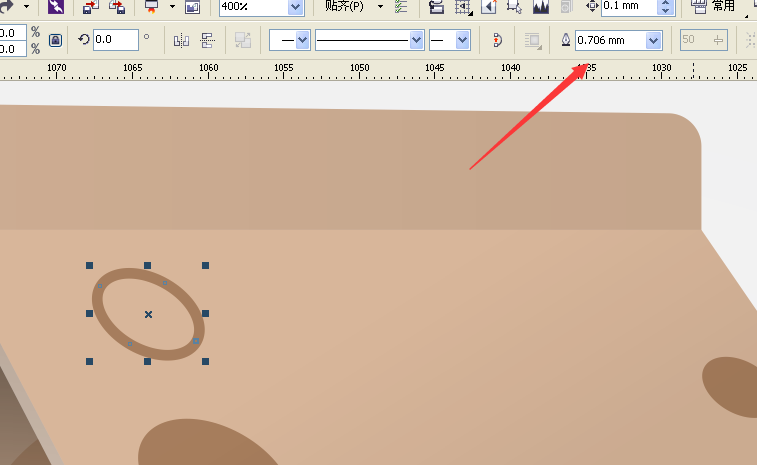Screen dimensions: 757x465
Task: Click the top scale percentage field
Action: [12, 33]
